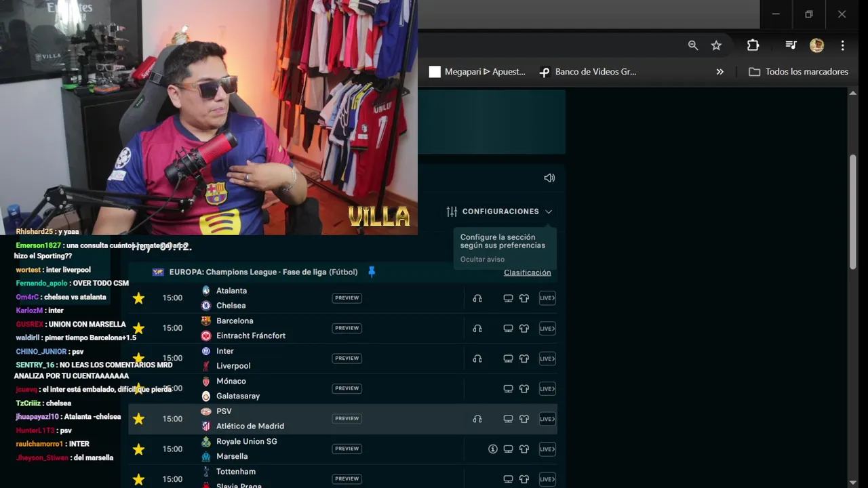This screenshot has height=488, width=868.
Task: Open lineups shirt icon for Royale Union match
Action: point(524,449)
